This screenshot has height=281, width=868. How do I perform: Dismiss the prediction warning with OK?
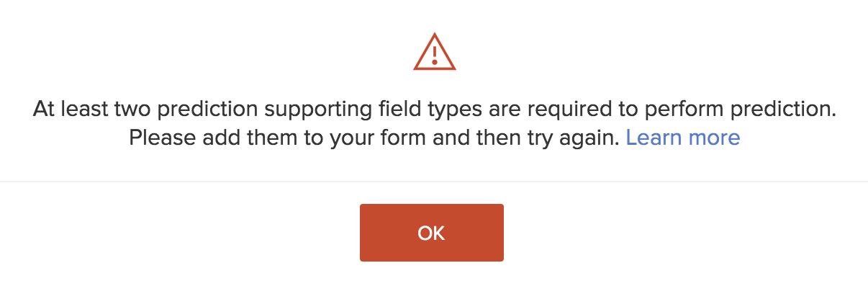(x=431, y=233)
